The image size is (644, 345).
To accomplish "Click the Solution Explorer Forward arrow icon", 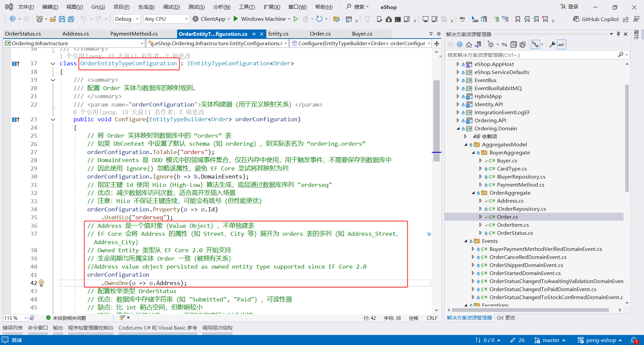I will (460, 44).
